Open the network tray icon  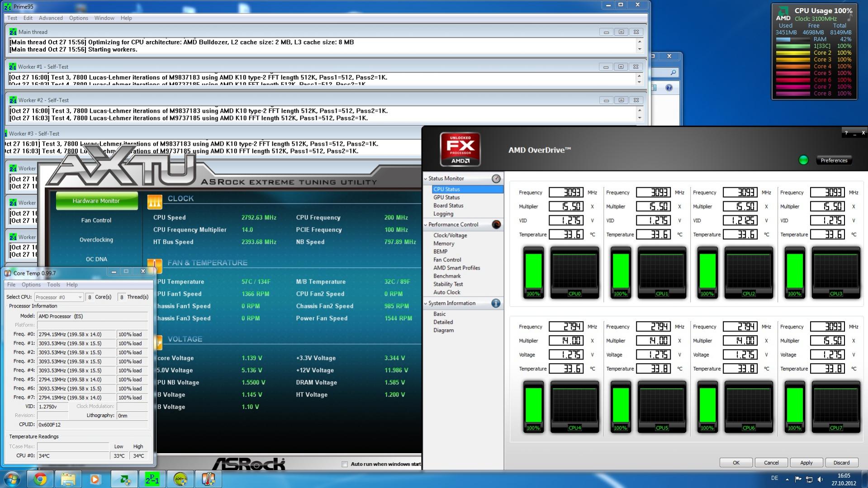tap(809, 479)
